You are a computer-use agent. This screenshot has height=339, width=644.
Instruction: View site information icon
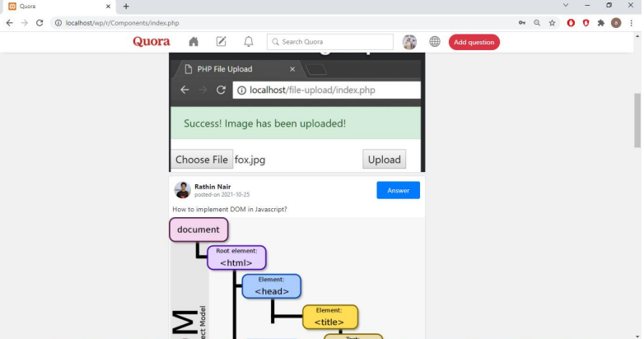click(x=58, y=23)
